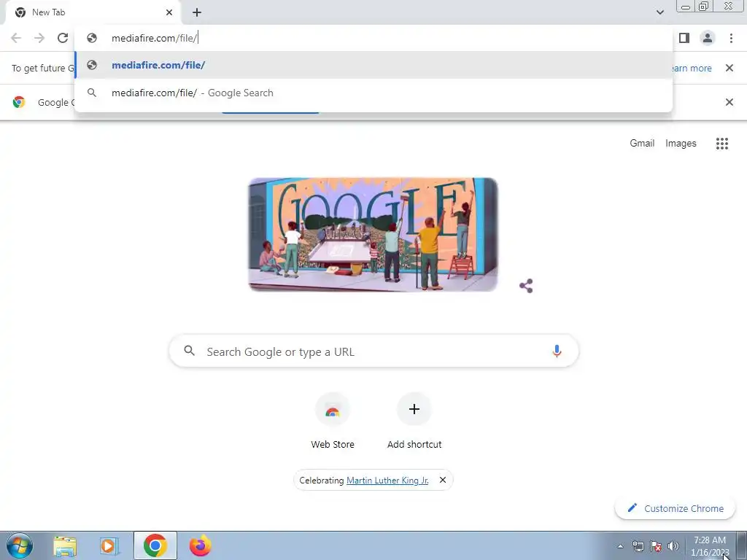Expand the tab search chevron
The image size is (747, 560).
[659, 12]
